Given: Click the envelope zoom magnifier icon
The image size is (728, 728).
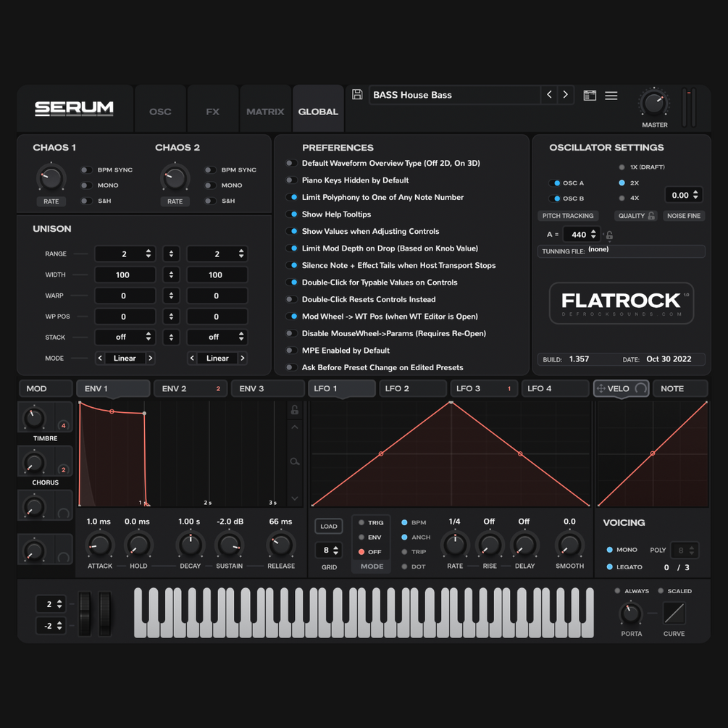Looking at the screenshot, I should click(294, 461).
